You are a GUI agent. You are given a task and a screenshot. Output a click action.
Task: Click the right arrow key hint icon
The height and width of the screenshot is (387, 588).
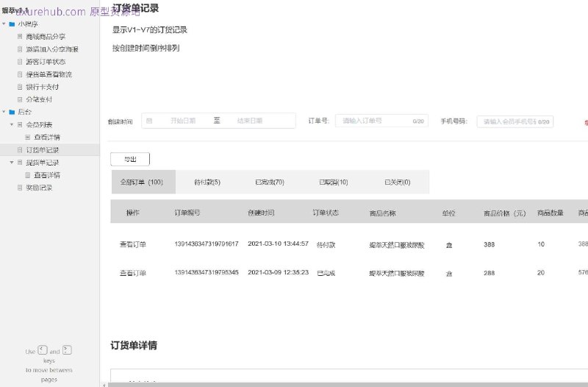[67, 349]
